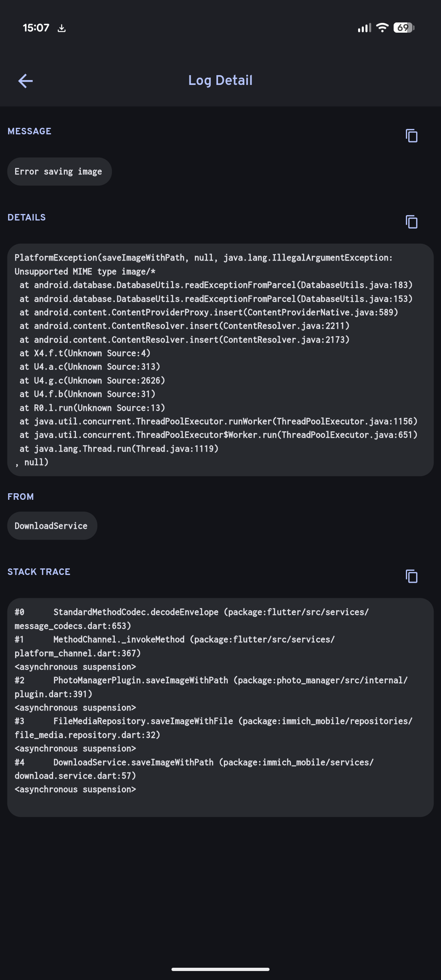
Task: Tap the home indicator bar at bottom
Action: click(220, 969)
